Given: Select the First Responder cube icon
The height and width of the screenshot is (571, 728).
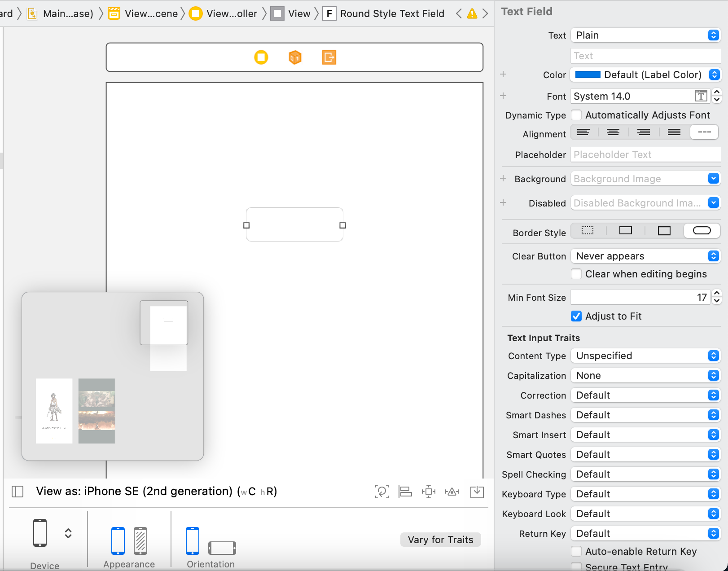Looking at the screenshot, I should (x=295, y=57).
